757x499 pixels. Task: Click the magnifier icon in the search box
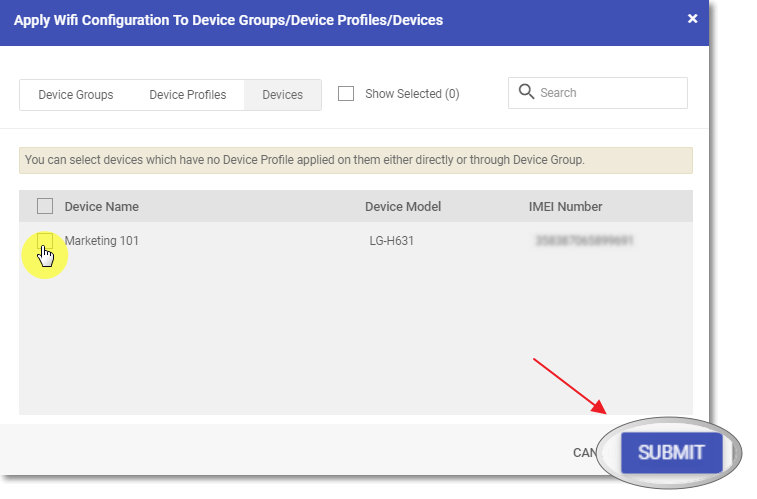(x=526, y=91)
